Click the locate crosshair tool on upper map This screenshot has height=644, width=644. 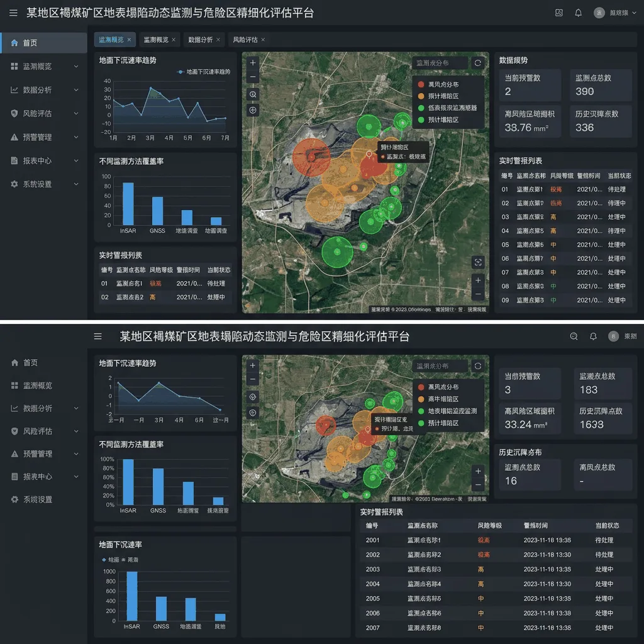point(253,110)
